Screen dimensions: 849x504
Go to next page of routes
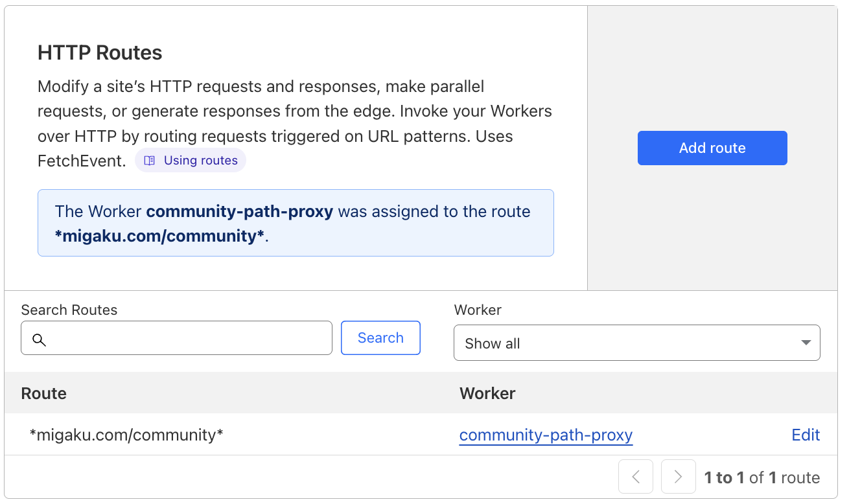(x=678, y=477)
